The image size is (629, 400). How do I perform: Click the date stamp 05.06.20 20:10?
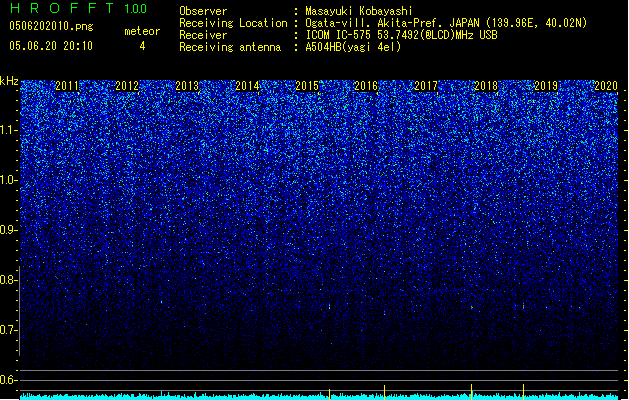pyautogui.click(x=51, y=46)
